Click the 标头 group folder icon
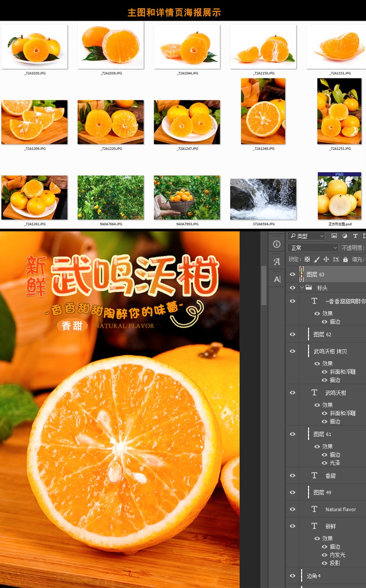This screenshot has width=366, height=588. (309, 287)
